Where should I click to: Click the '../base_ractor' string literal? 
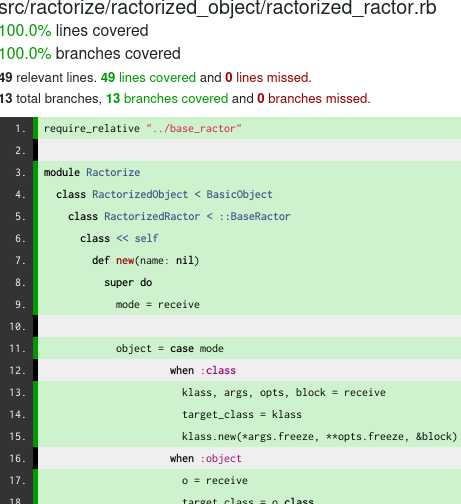tap(194, 128)
